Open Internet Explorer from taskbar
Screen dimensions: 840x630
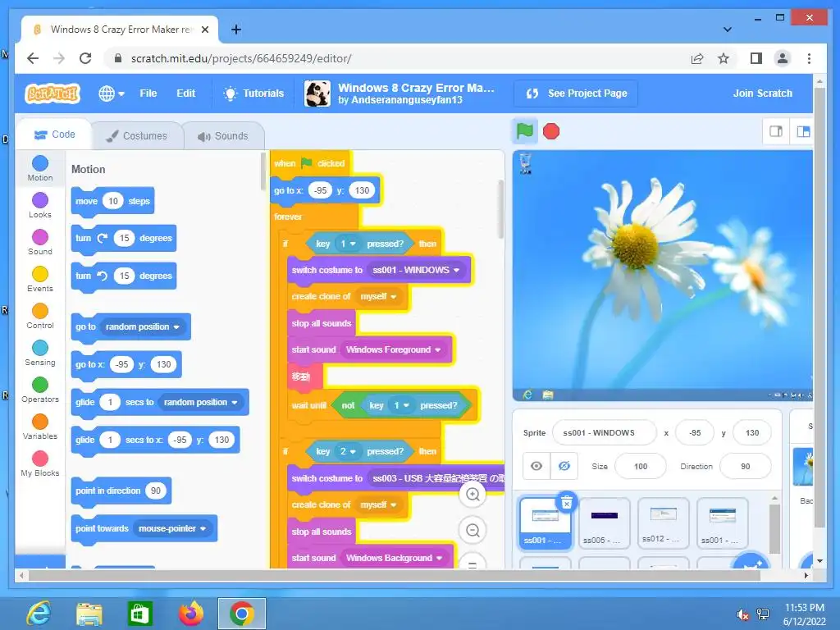tap(39, 614)
